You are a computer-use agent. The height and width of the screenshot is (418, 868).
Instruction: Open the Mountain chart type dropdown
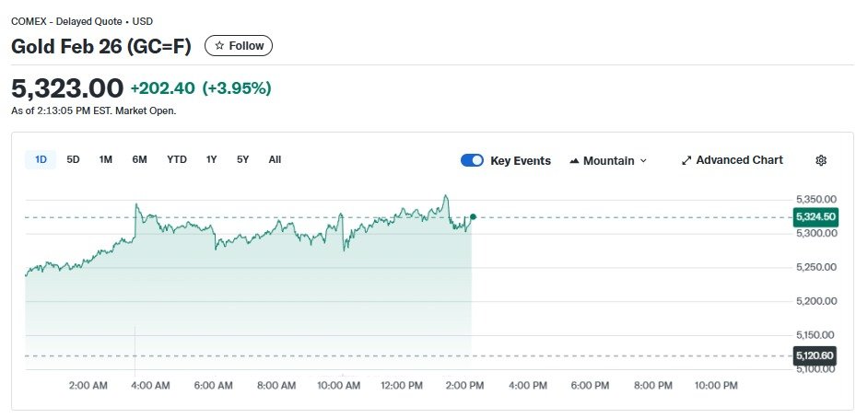click(608, 160)
